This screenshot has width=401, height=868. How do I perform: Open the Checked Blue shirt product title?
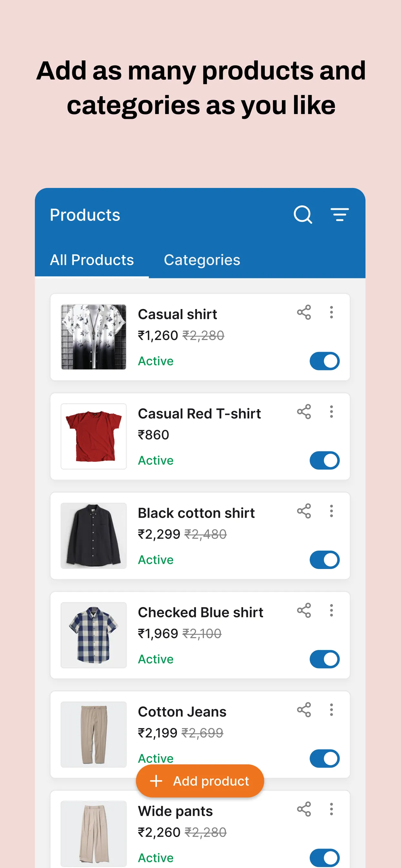pos(200,612)
